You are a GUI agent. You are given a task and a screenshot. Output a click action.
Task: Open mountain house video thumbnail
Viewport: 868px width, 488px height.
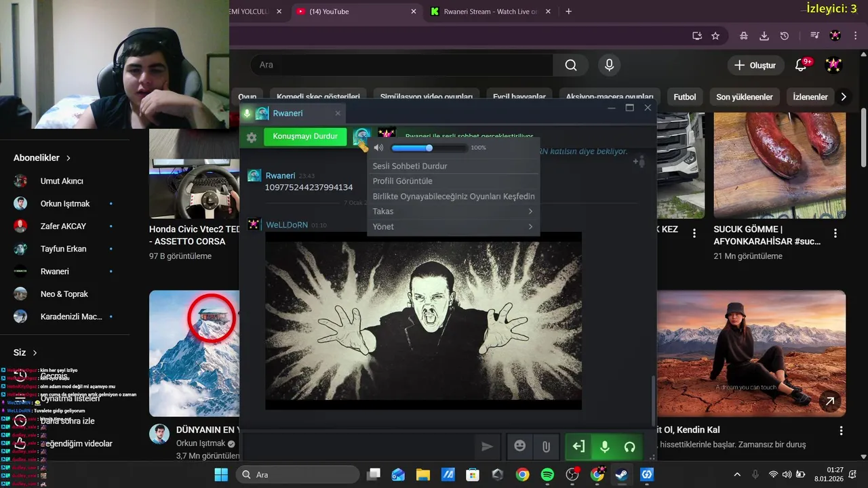pos(195,353)
